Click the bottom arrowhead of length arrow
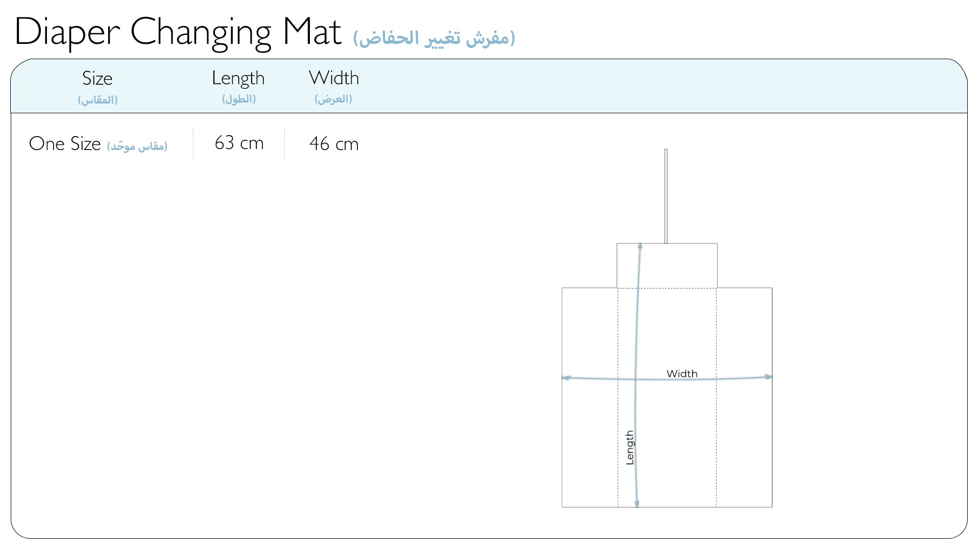 636,504
